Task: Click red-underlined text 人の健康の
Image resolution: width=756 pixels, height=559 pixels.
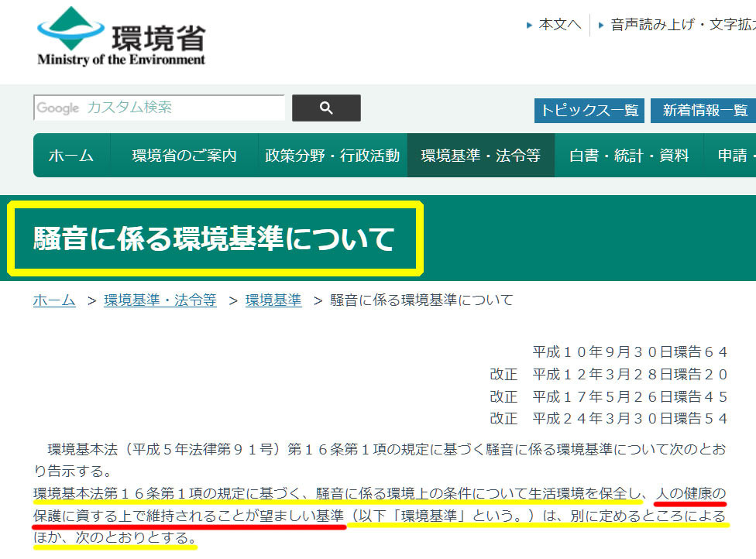Action: tap(691, 493)
